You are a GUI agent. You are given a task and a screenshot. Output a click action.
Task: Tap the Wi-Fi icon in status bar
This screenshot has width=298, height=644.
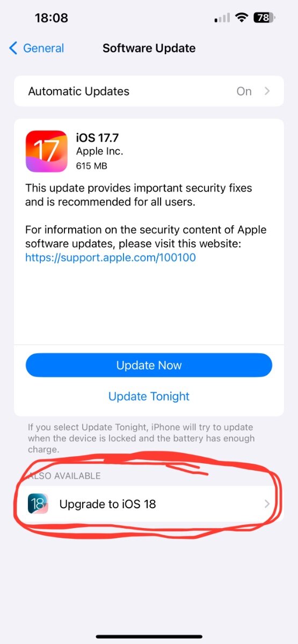point(242,18)
